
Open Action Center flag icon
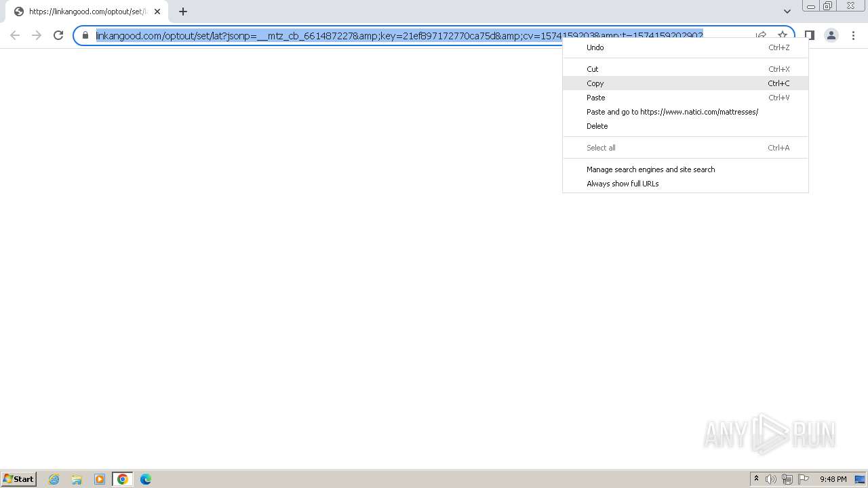coord(804,479)
